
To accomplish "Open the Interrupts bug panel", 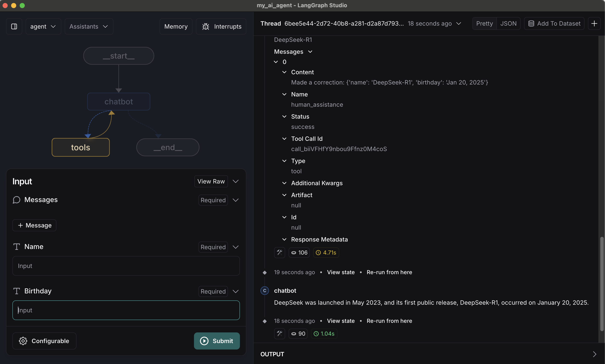I will (x=221, y=26).
